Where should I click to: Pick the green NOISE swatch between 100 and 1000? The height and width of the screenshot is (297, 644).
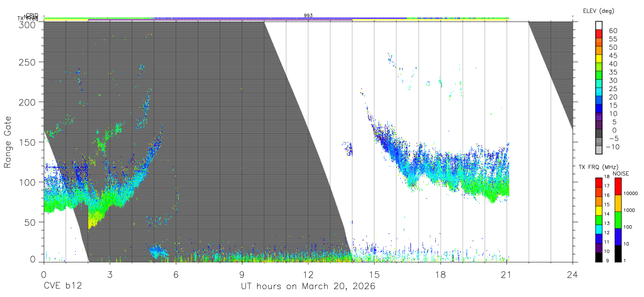tap(618, 220)
